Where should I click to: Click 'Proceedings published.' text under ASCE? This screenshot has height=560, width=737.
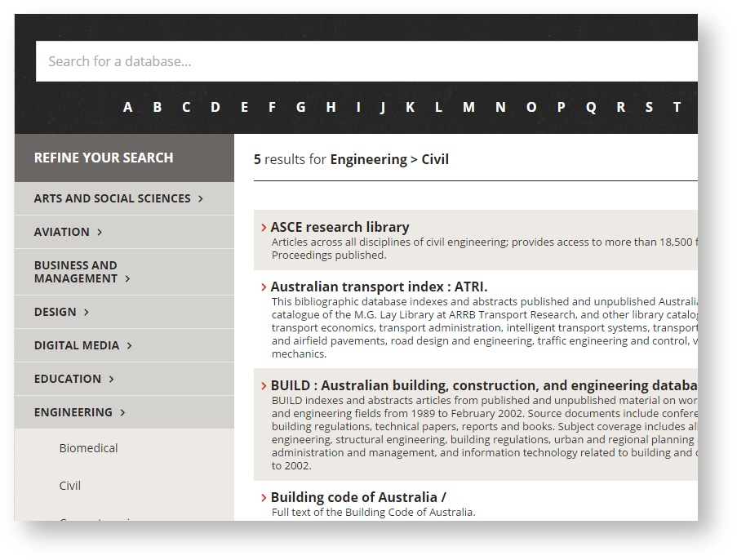tap(329, 255)
